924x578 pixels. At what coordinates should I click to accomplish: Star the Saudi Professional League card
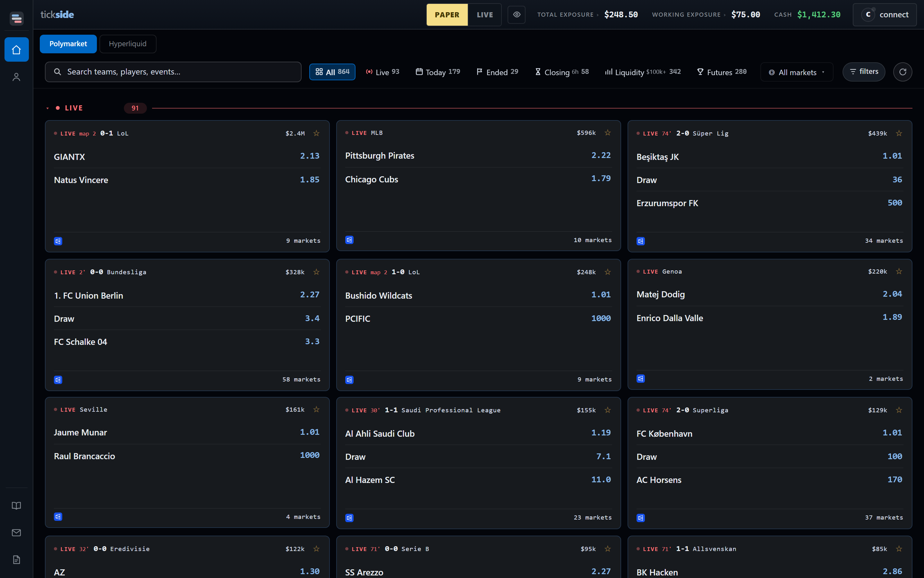(x=608, y=410)
